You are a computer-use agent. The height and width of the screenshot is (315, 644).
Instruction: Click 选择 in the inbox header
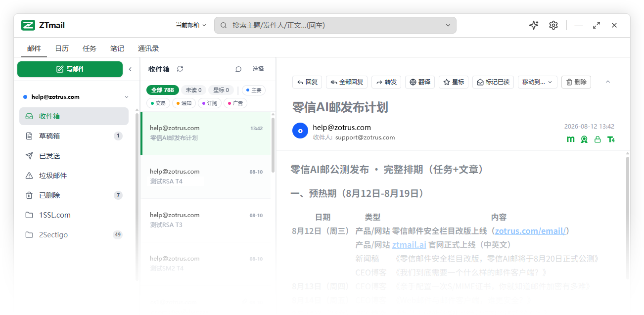coord(258,69)
